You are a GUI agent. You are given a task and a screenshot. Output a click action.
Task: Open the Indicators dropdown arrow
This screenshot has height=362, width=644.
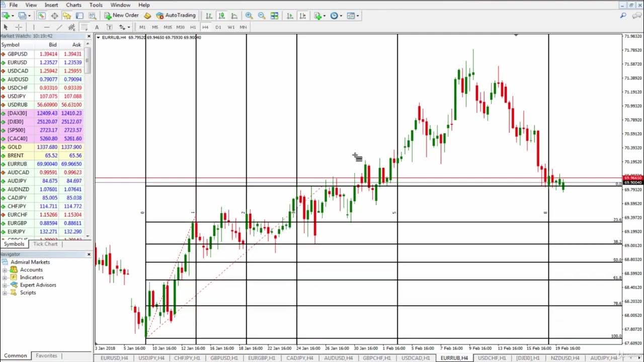[325, 16]
